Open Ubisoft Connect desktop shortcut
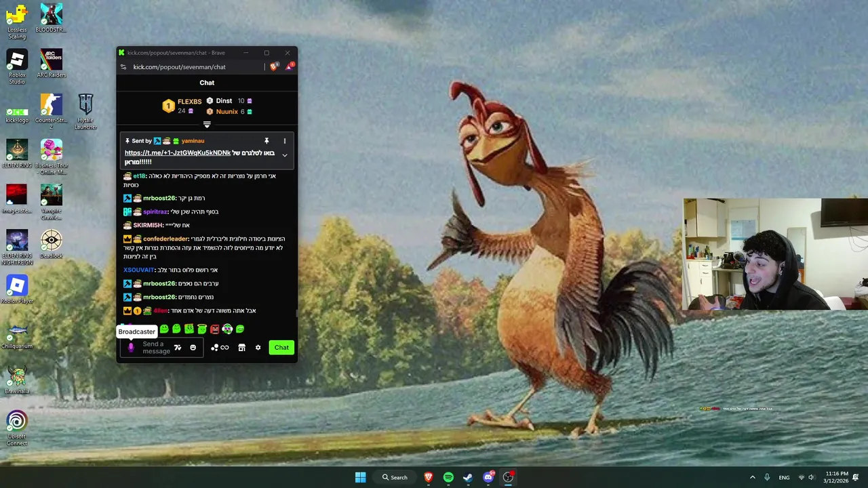Screen dimensions: 868x488 point(17,429)
